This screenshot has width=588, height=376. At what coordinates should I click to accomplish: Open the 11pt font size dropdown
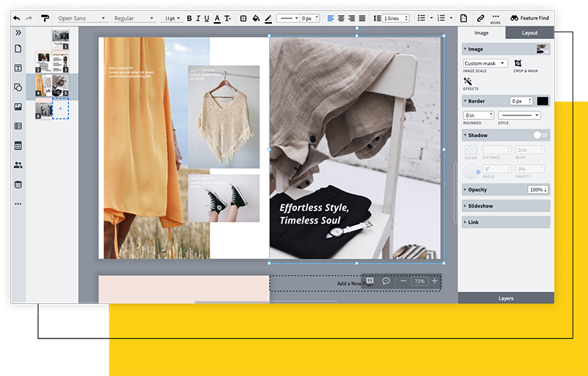click(x=173, y=18)
